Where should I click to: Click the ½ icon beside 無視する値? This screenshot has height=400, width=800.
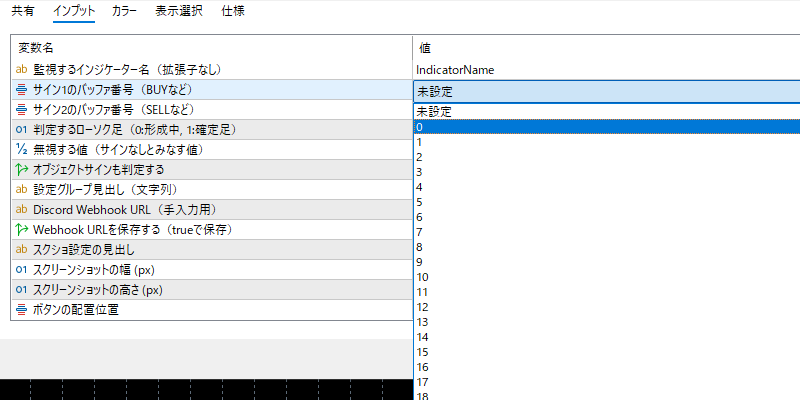pyautogui.click(x=22, y=150)
